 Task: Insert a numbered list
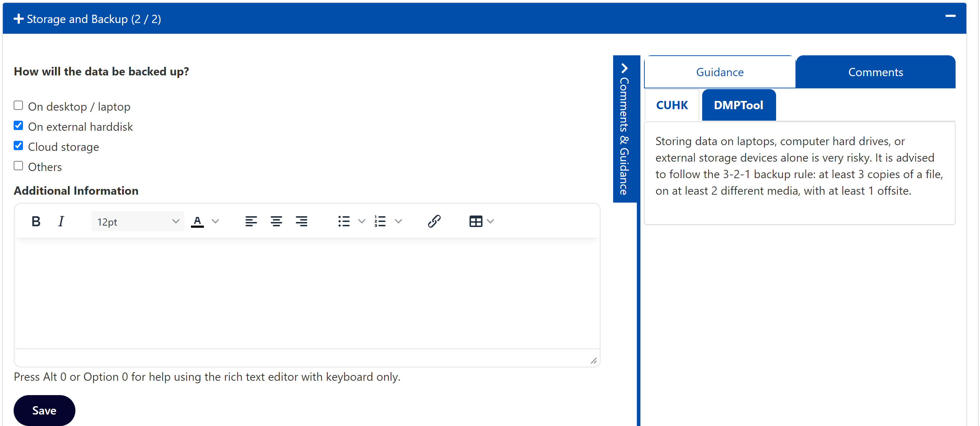[380, 221]
